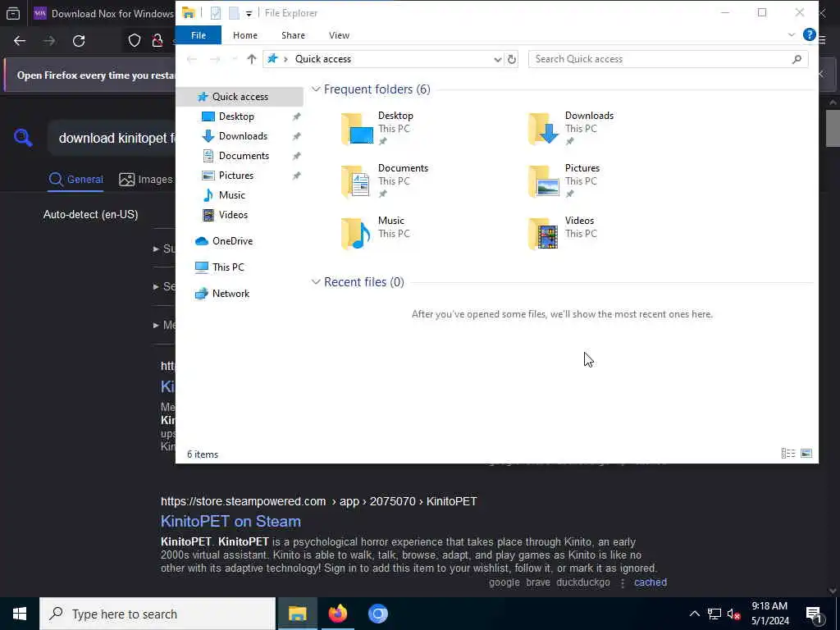This screenshot has height=630, width=840.
Task: Click google engine link under result
Action: coord(504,582)
